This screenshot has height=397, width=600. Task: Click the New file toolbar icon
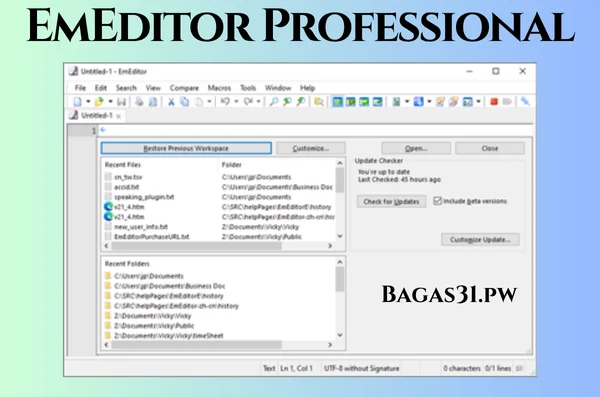[78, 101]
